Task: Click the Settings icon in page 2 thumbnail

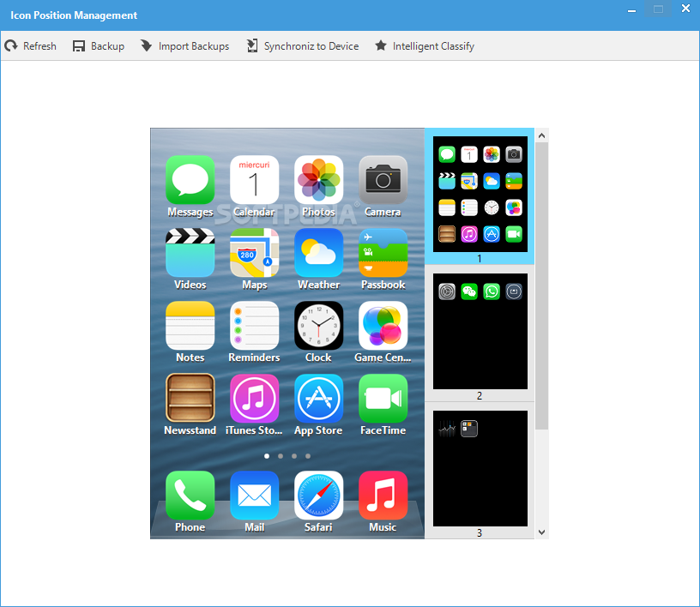Action: tap(447, 291)
